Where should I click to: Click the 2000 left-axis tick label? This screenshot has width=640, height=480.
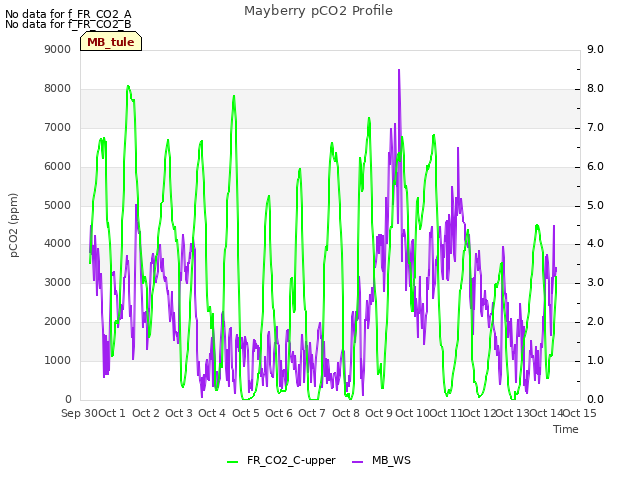[58, 322]
